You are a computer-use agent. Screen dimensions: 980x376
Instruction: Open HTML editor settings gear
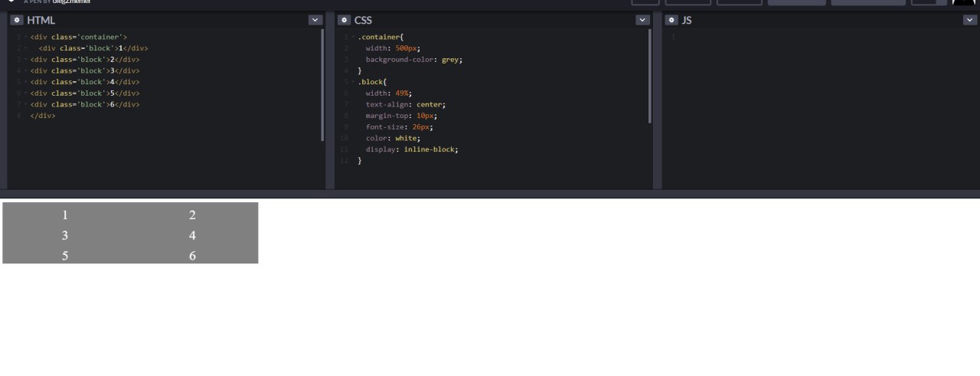click(x=17, y=20)
